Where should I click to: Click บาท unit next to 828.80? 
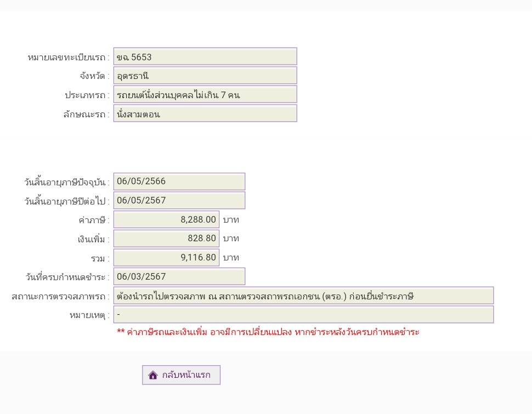point(231,239)
